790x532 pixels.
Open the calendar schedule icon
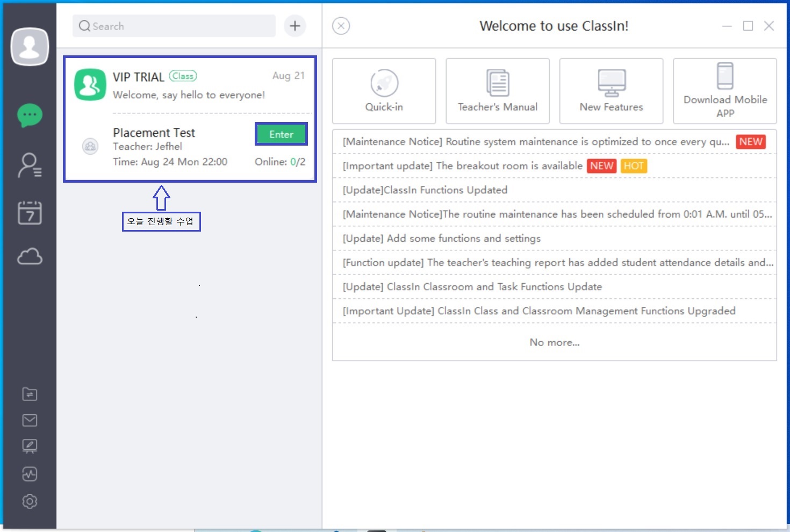pyautogui.click(x=30, y=212)
